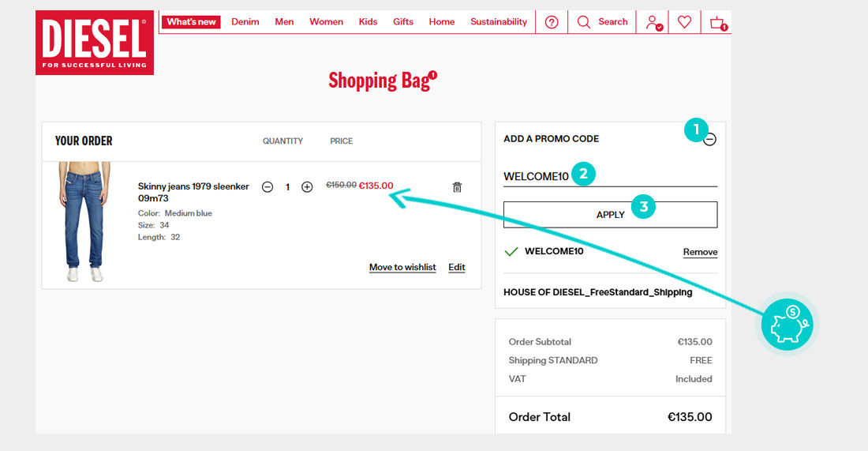Open the Kids menu
The width and height of the screenshot is (868, 451).
368,21
